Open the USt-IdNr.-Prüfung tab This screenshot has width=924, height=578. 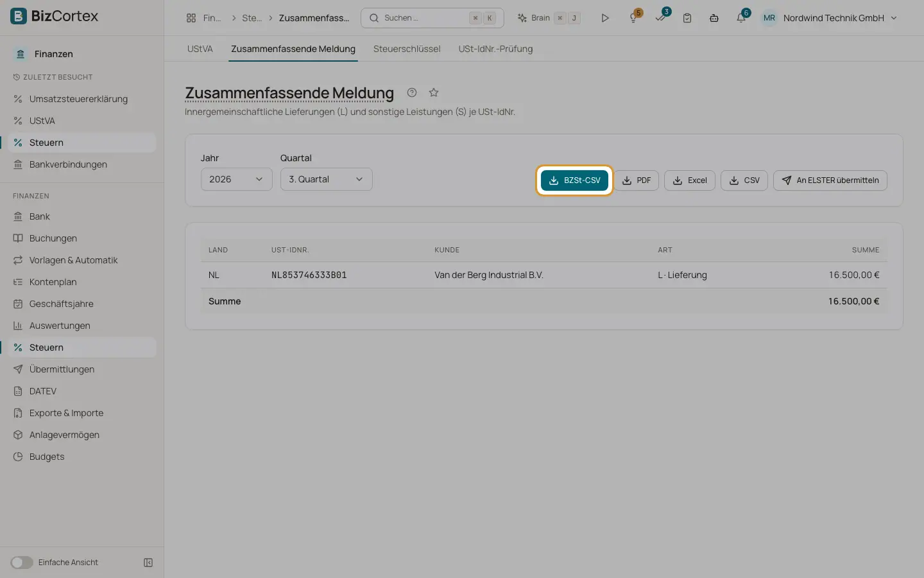coord(495,49)
